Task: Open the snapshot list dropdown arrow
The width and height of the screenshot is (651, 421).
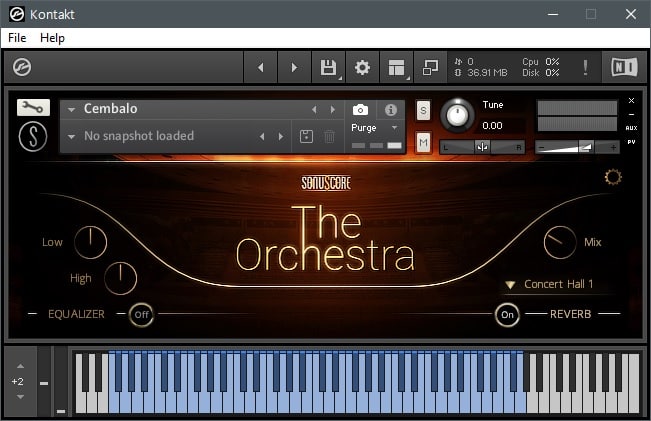Action: coord(71,136)
